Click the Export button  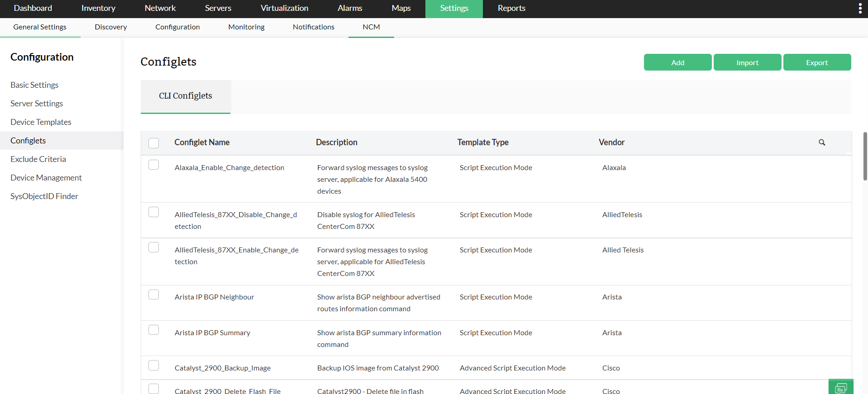tap(816, 62)
